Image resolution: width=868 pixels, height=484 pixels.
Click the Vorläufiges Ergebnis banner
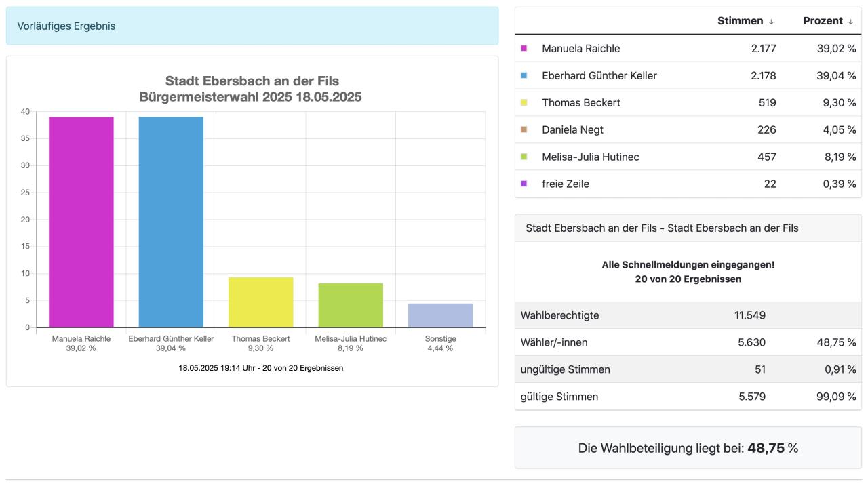(x=252, y=26)
